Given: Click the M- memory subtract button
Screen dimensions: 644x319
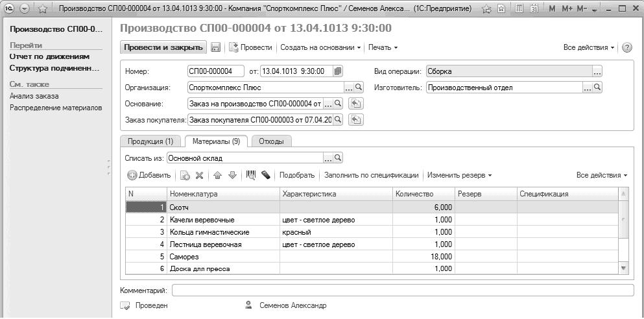Looking at the screenshot, I should [582, 8].
